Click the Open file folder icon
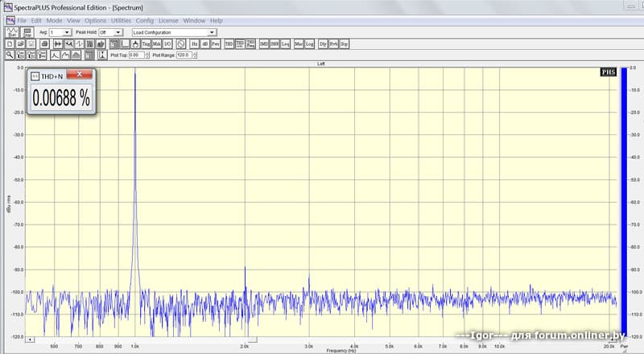The width and height of the screenshot is (644, 354). [21, 43]
